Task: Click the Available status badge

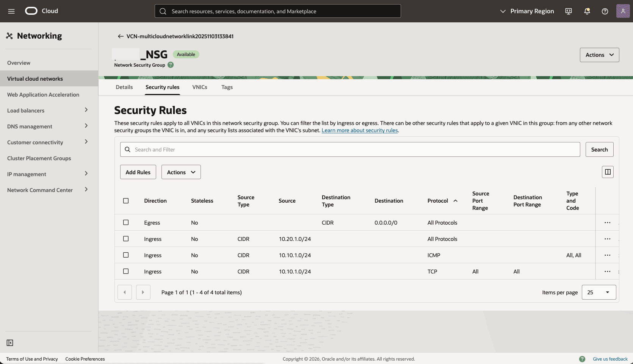Action: click(x=186, y=55)
